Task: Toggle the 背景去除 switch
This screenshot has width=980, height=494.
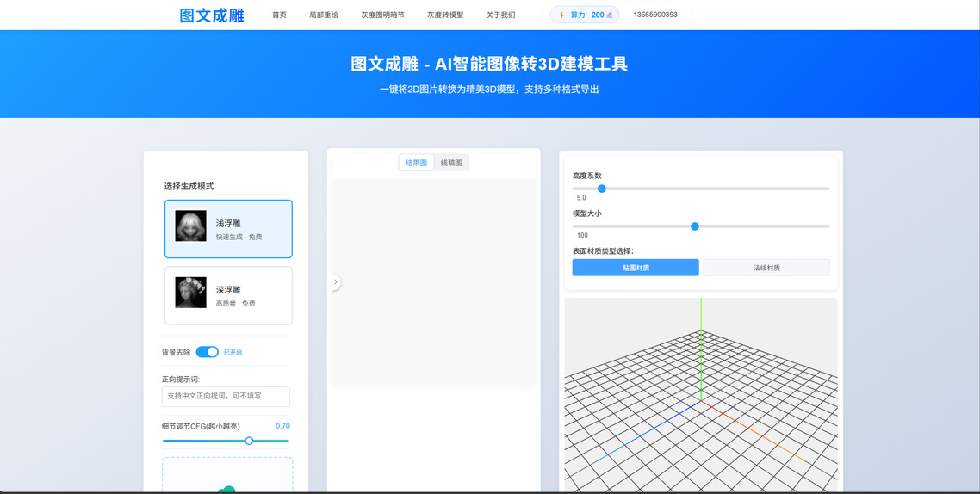Action: (207, 352)
